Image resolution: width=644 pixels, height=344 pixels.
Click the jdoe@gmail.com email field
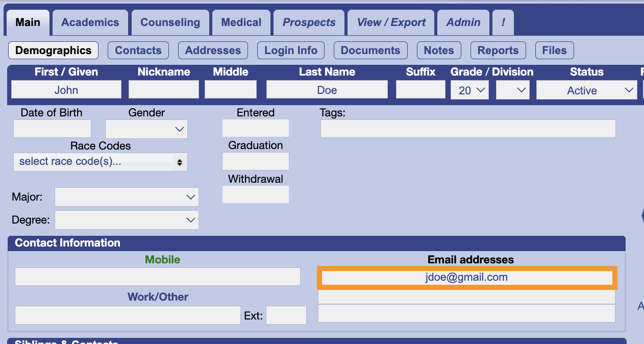tap(467, 278)
